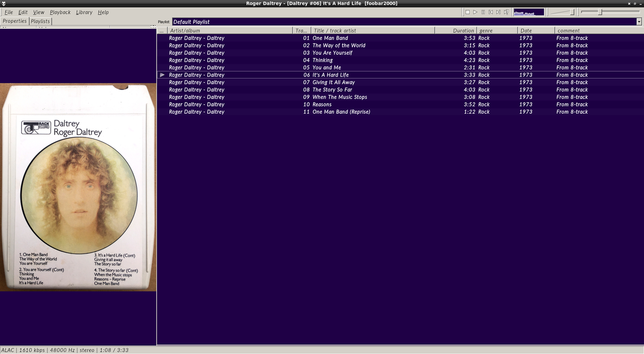Click duration 3:53 of track 01
The image size is (644, 354).
(469, 38)
